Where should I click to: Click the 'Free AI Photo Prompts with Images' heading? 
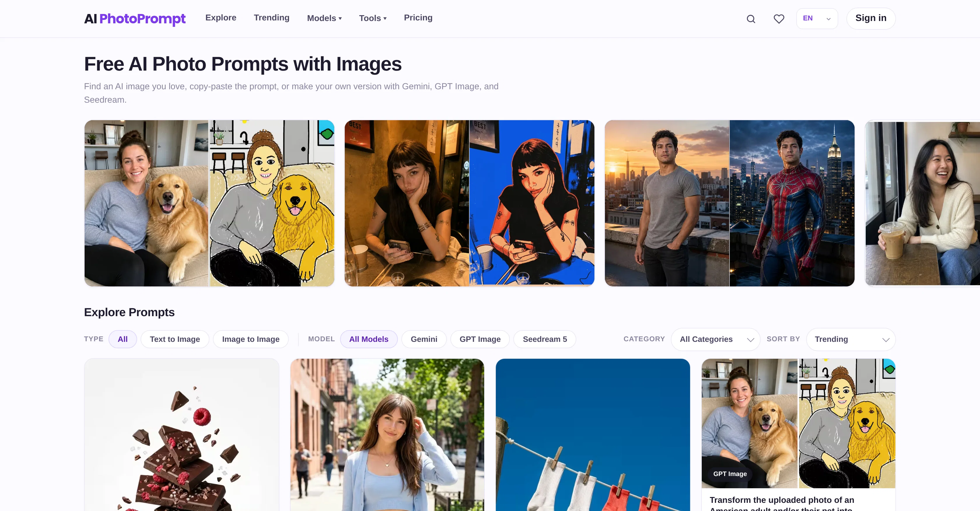pyautogui.click(x=243, y=64)
